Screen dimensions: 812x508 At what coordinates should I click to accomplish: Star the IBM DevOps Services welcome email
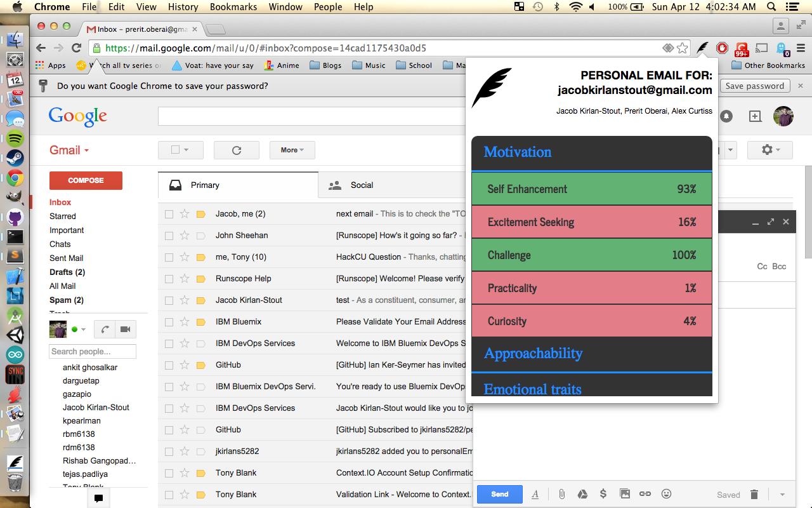click(185, 344)
